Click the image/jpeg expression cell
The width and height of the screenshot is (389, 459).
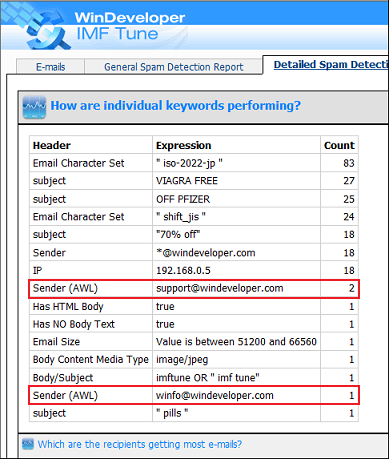pyautogui.click(x=236, y=359)
